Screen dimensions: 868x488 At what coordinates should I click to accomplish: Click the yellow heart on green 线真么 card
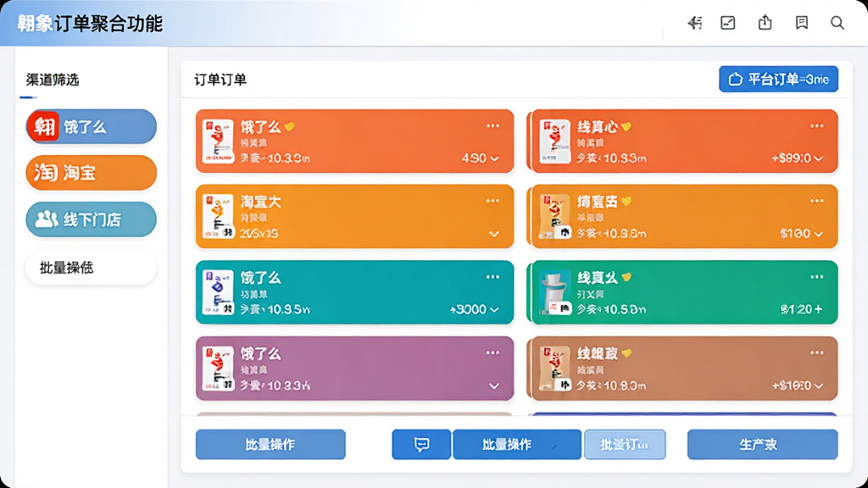click(626, 277)
